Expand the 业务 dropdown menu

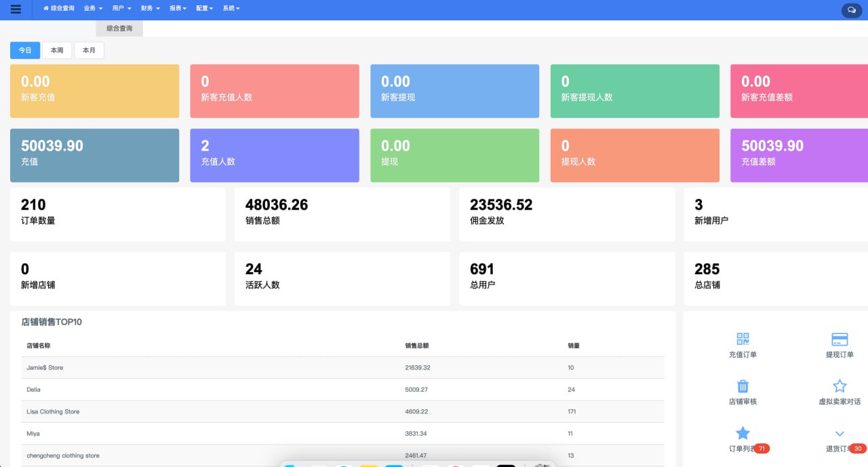pos(91,9)
